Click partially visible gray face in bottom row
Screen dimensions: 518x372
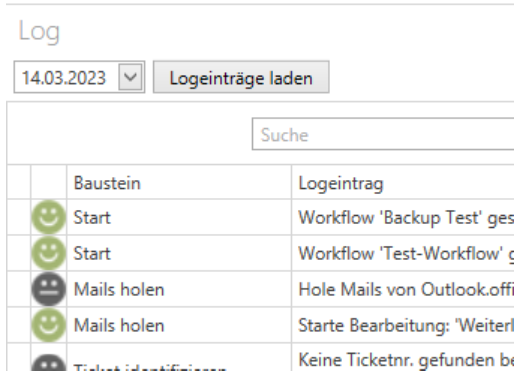click(48, 363)
